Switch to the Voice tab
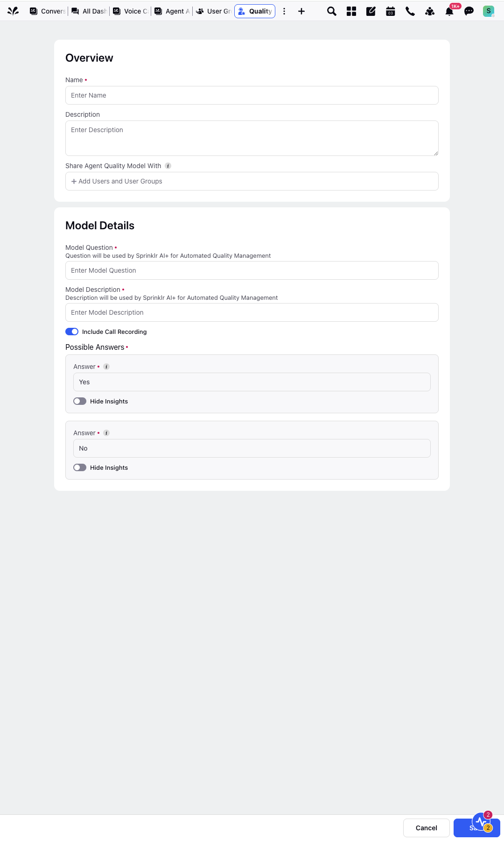The width and height of the screenshot is (504, 841). point(130,11)
